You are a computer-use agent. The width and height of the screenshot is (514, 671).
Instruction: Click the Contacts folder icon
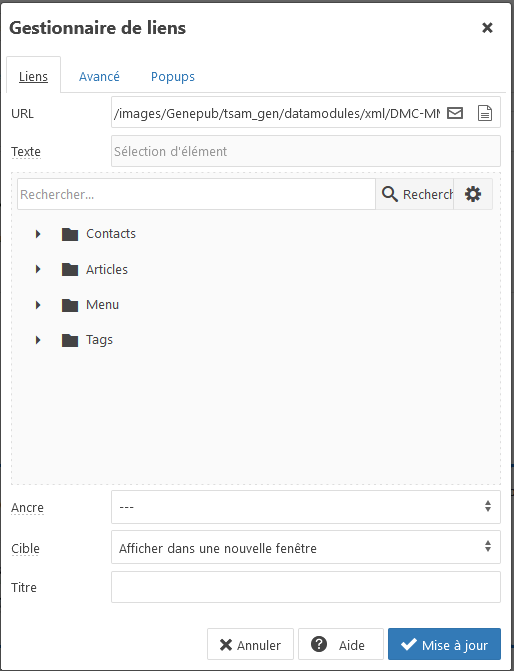tap(70, 234)
